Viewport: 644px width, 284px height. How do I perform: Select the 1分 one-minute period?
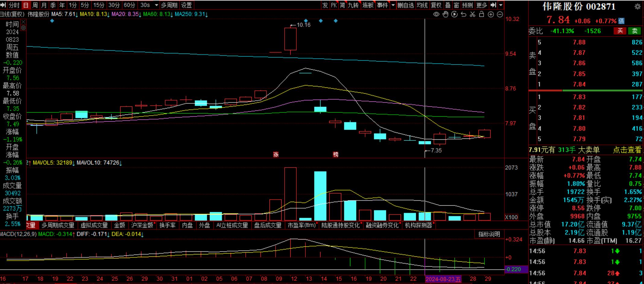click(x=73, y=5)
